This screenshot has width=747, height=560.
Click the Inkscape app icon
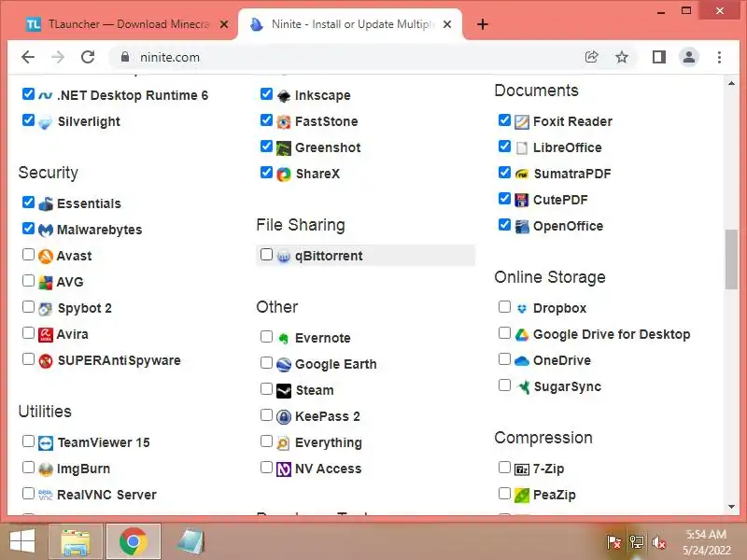pyautogui.click(x=284, y=96)
